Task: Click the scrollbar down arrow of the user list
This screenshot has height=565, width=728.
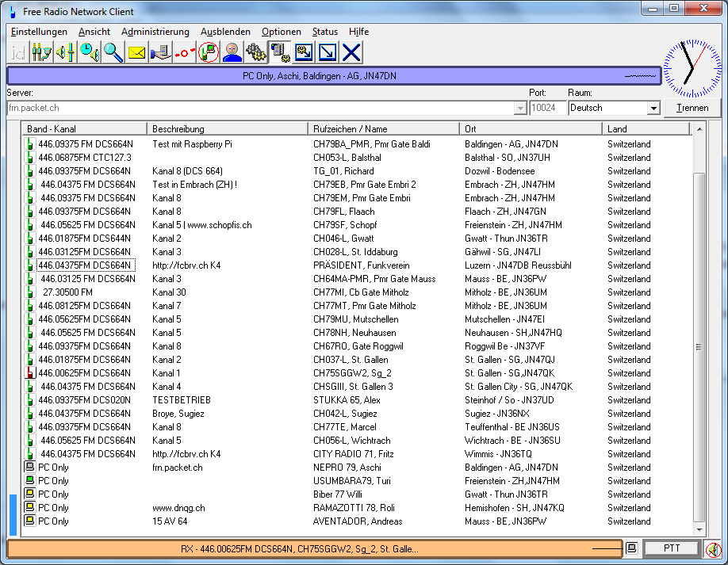Action: point(699,529)
